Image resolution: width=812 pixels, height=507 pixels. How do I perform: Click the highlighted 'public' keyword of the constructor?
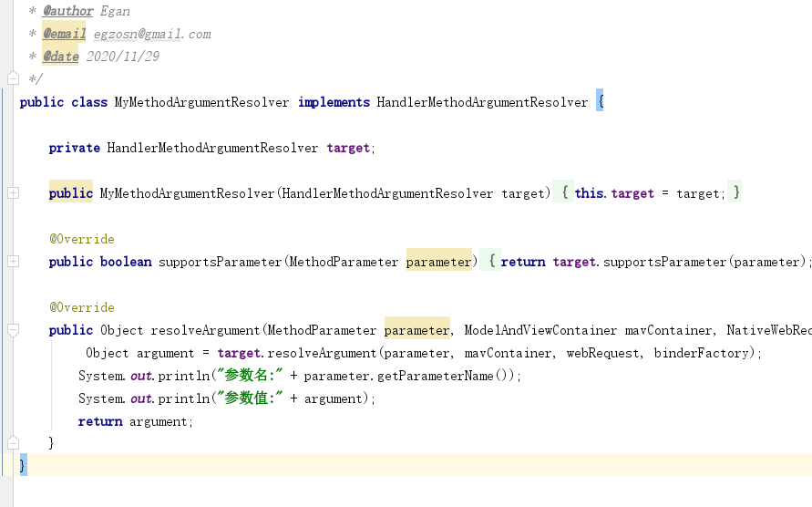(x=71, y=192)
